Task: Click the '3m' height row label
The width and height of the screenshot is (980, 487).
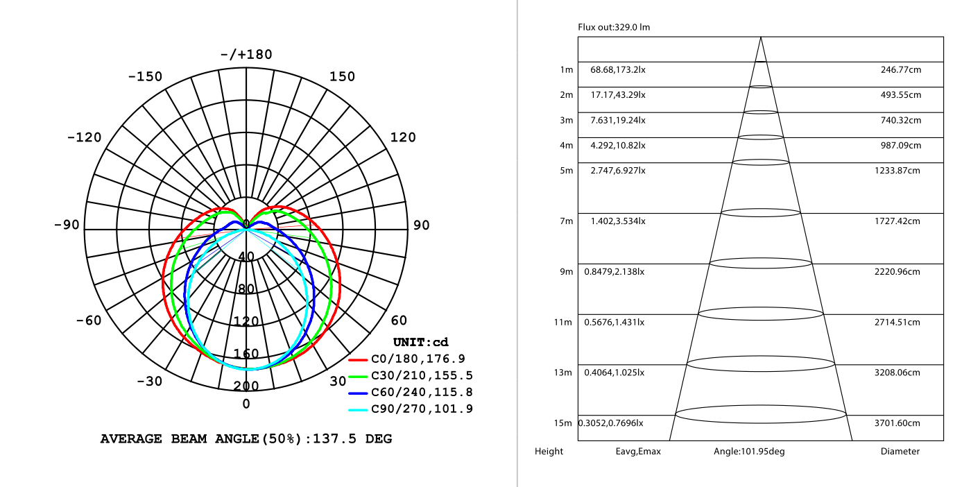Action: (567, 121)
